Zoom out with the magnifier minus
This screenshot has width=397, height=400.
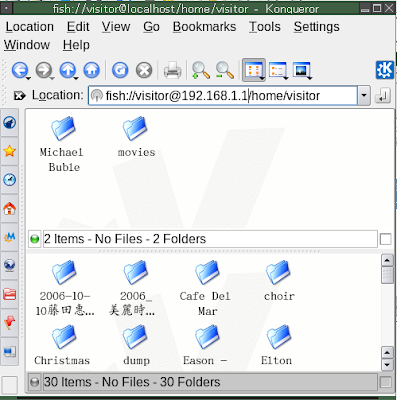tap(224, 70)
